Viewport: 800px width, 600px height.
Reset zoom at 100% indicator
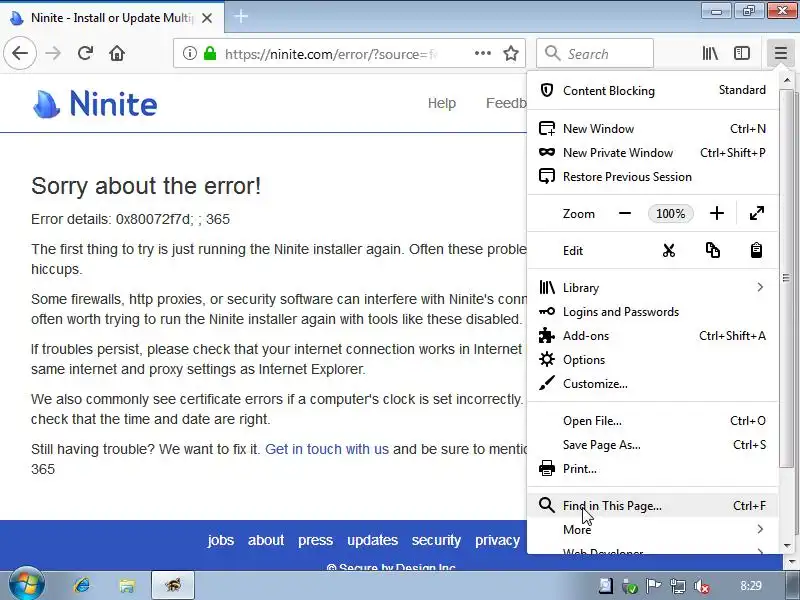point(670,213)
